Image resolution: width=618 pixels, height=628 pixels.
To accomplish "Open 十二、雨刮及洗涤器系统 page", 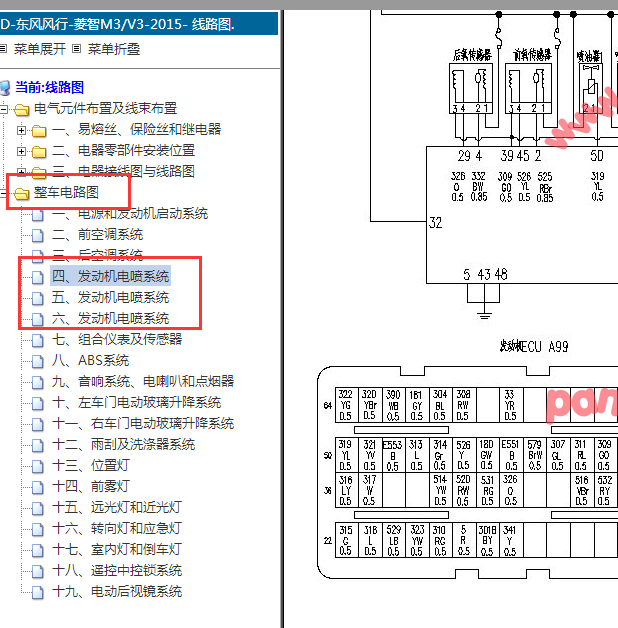I will [123, 445].
